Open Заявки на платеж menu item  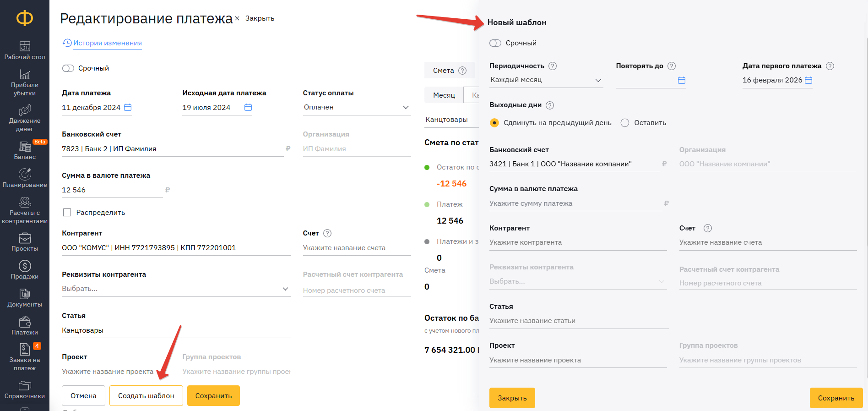click(25, 356)
